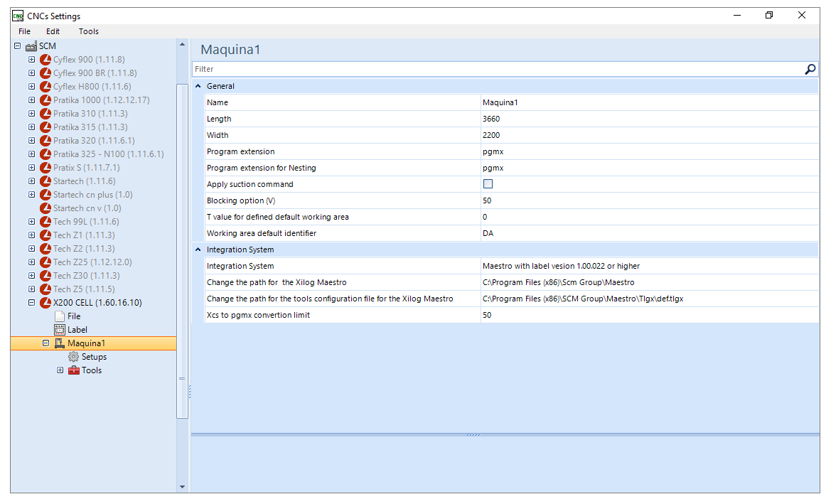831x504 pixels.
Task: Click the Pratika 1000 machine icon
Action: (x=45, y=100)
